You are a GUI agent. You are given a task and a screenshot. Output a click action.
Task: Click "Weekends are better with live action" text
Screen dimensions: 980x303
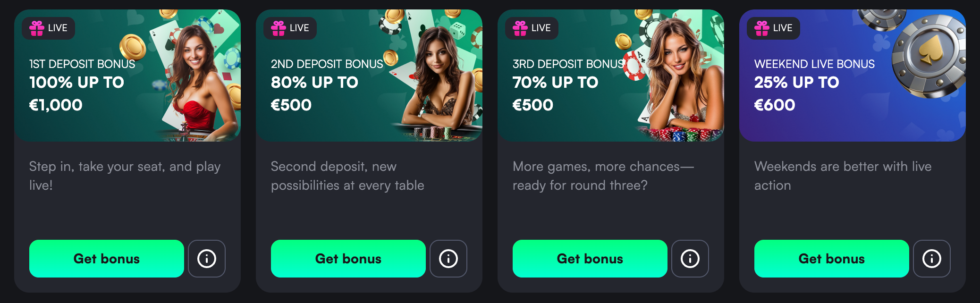coord(843,176)
